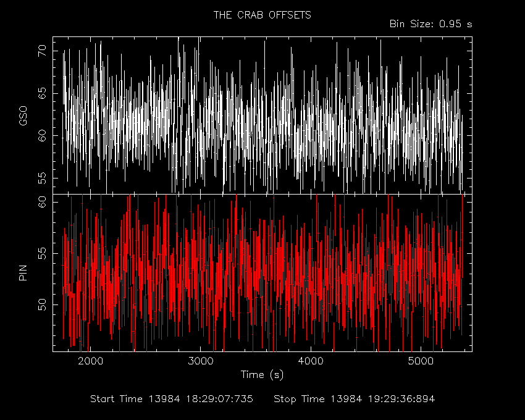The height and width of the screenshot is (420, 525).
Task: Click the PIN axis 60 tick label
Action: click(x=42, y=203)
